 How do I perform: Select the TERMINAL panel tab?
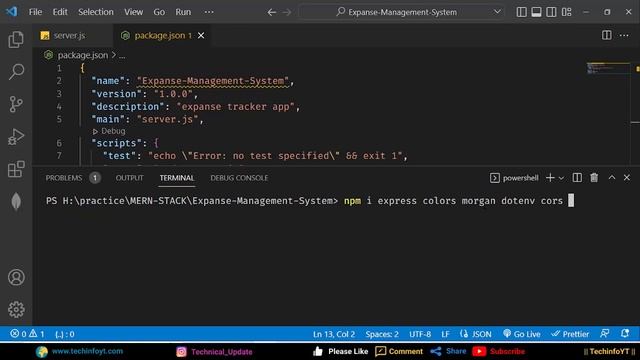point(177,178)
